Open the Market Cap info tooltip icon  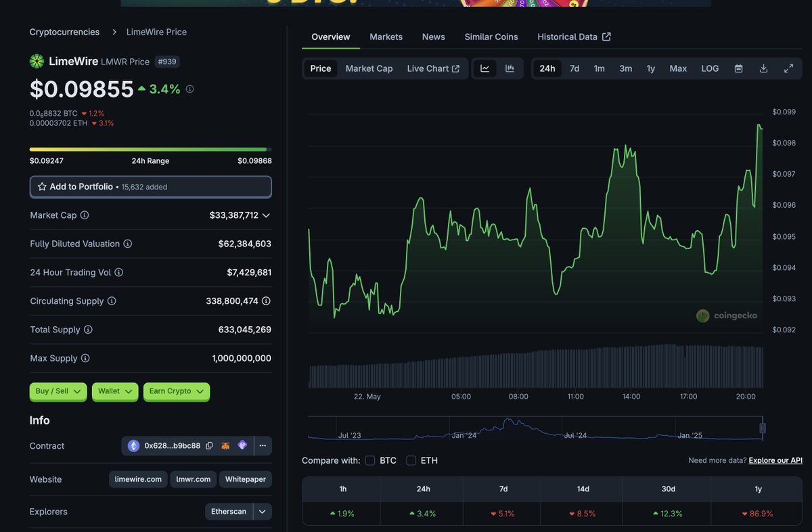pyautogui.click(x=85, y=215)
